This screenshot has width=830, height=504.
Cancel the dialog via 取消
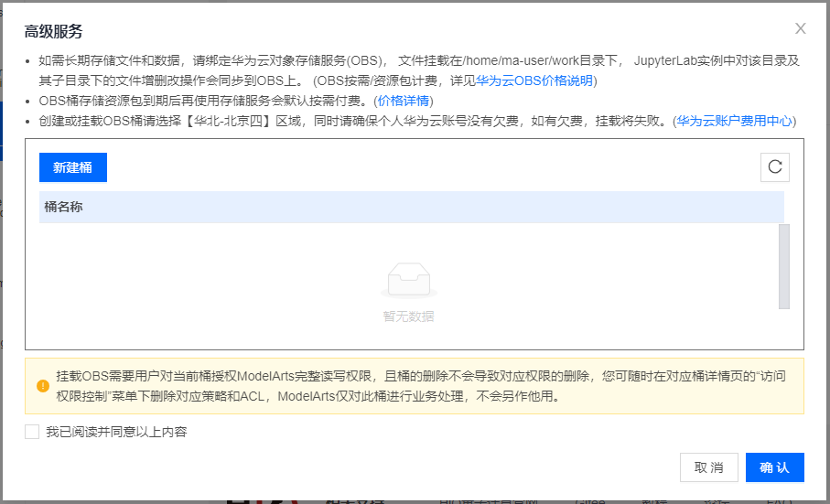click(x=708, y=467)
